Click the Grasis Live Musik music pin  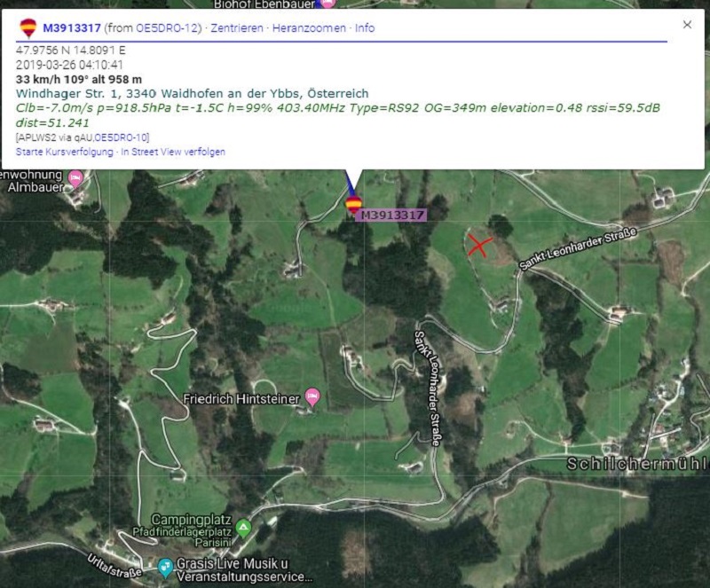point(165,568)
